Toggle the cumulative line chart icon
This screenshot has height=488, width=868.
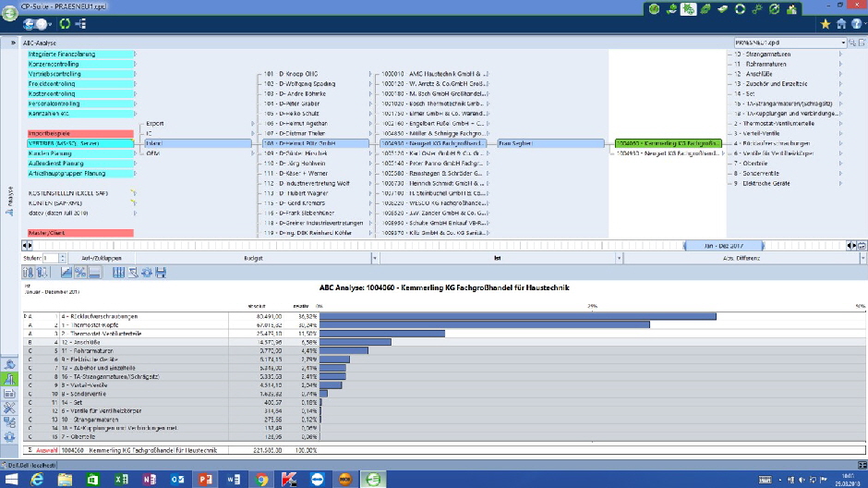click(x=66, y=273)
